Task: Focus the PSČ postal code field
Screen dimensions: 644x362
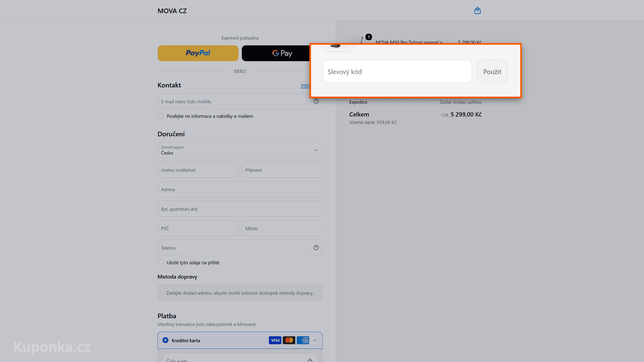Action: coord(198,228)
